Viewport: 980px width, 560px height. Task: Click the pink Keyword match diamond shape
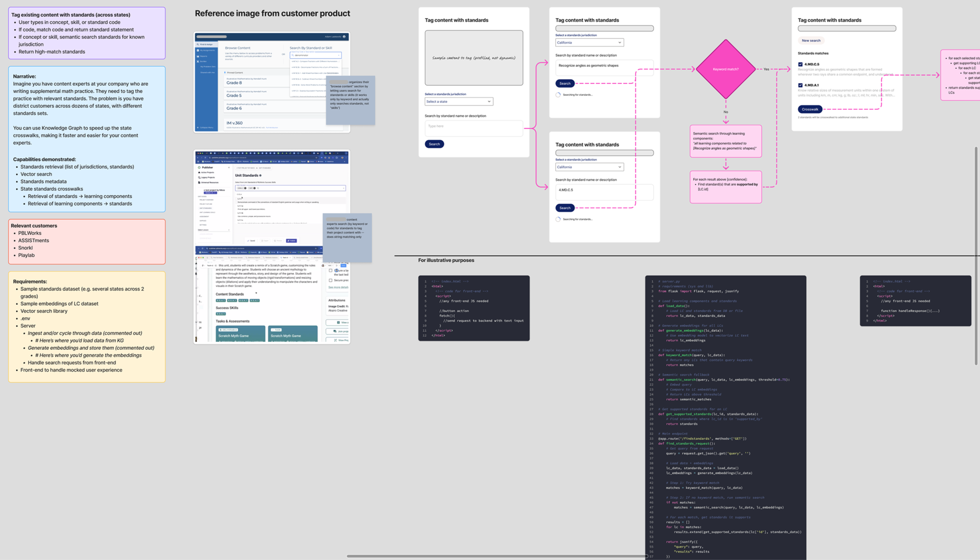725,69
